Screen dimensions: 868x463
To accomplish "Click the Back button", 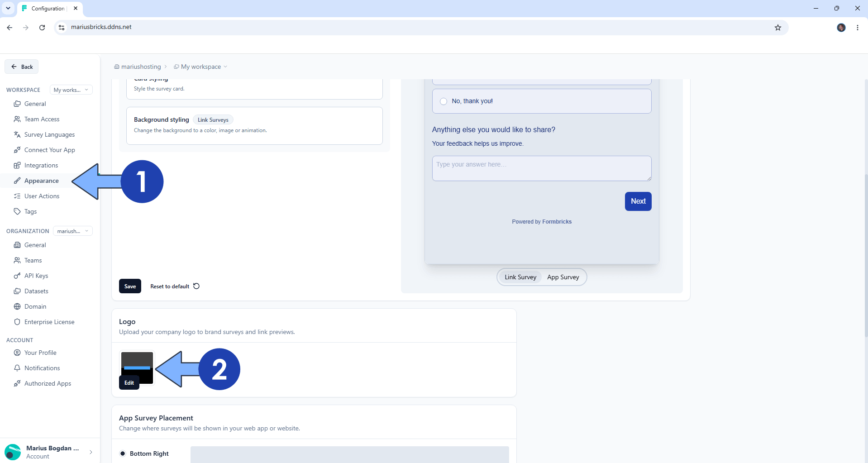I will (x=22, y=67).
